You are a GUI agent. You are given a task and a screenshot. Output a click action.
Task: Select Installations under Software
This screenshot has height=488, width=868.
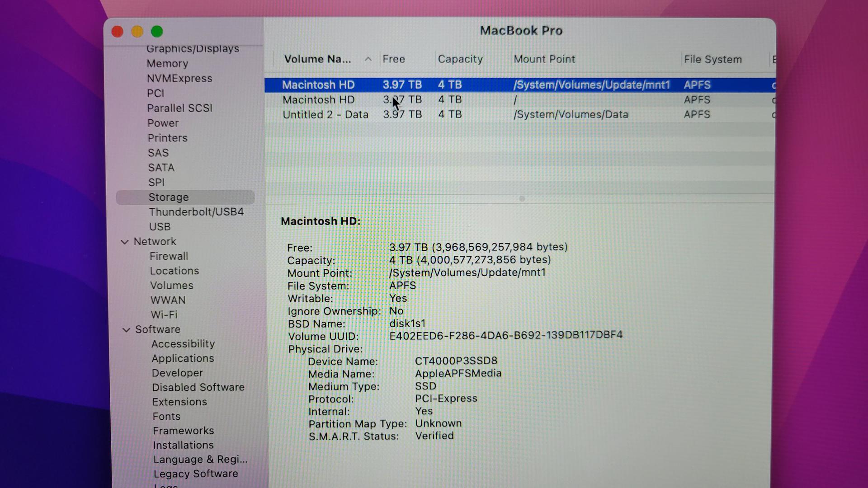[x=183, y=446]
